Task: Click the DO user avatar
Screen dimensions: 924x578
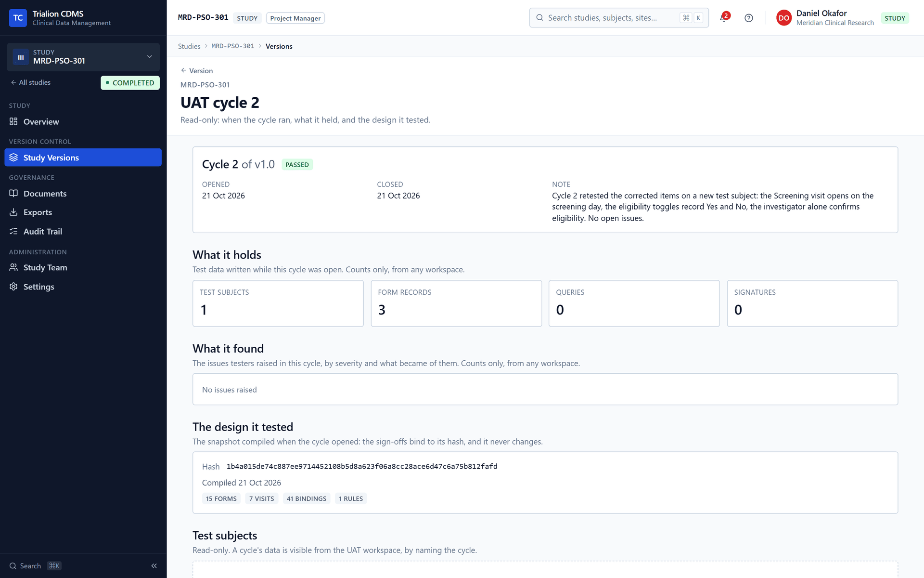Action: point(783,18)
